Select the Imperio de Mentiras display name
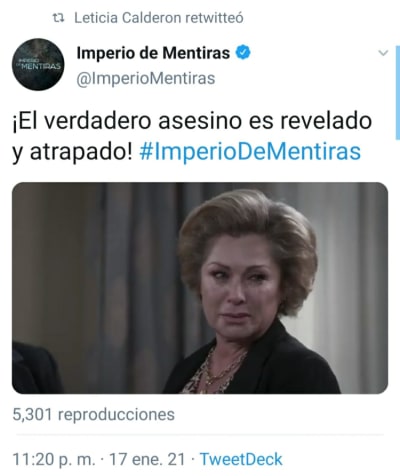This screenshot has height=476, width=400. [x=153, y=53]
